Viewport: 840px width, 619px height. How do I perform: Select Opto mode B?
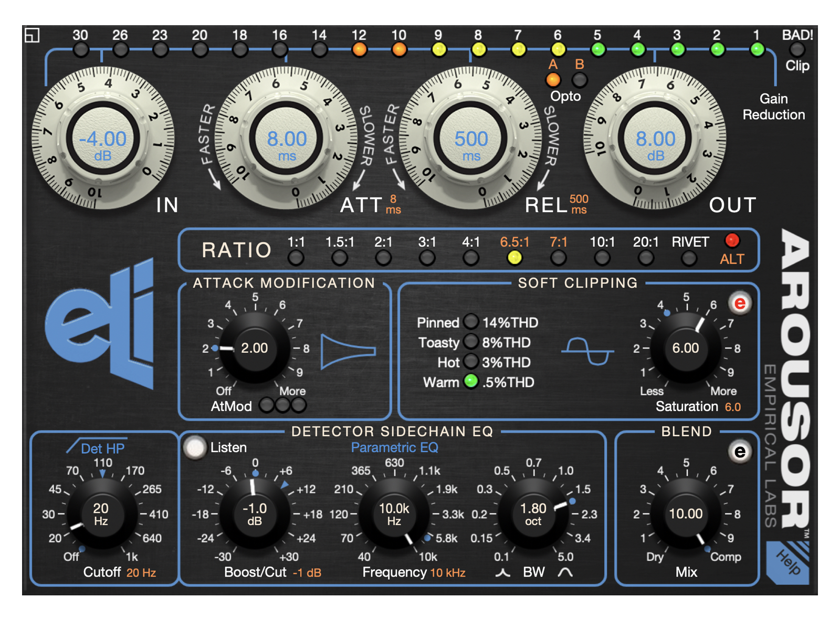pyautogui.click(x=580, y=80)
